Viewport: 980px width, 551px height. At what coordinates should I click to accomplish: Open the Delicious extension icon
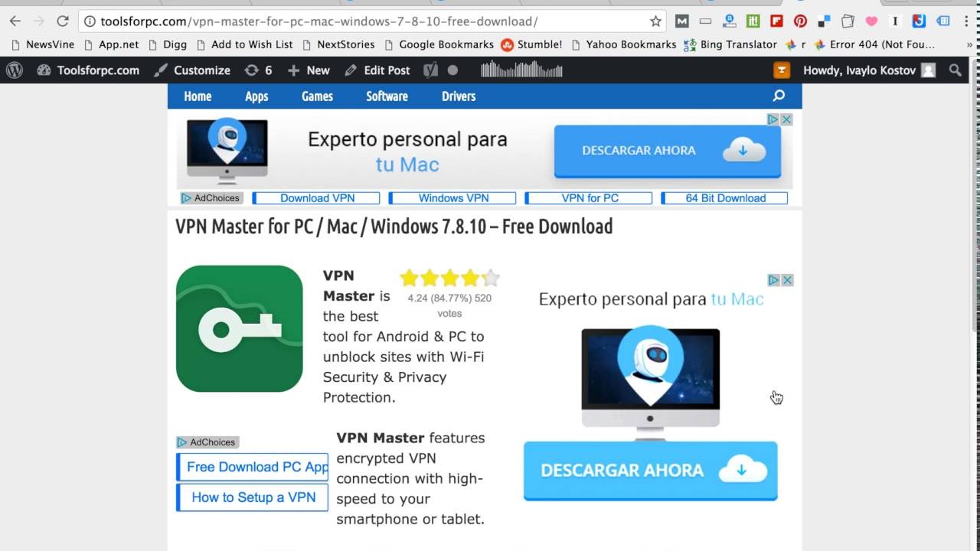click(824, 21)
